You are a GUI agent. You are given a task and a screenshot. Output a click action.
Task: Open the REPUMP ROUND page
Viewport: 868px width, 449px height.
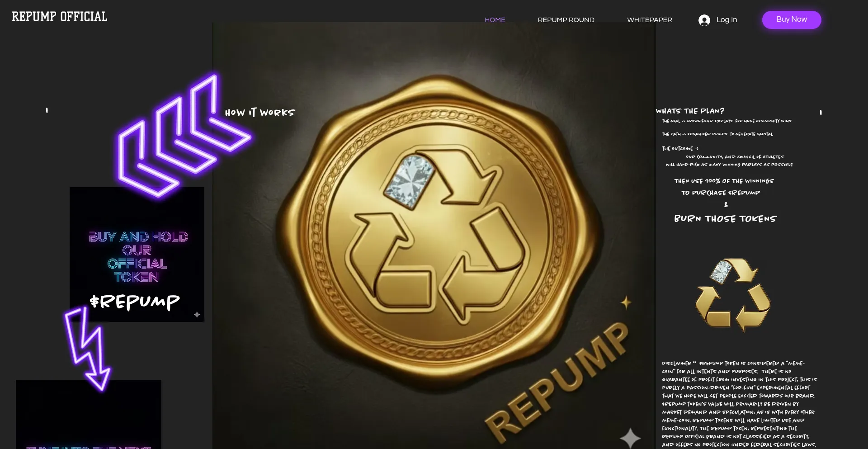(566, 20)
